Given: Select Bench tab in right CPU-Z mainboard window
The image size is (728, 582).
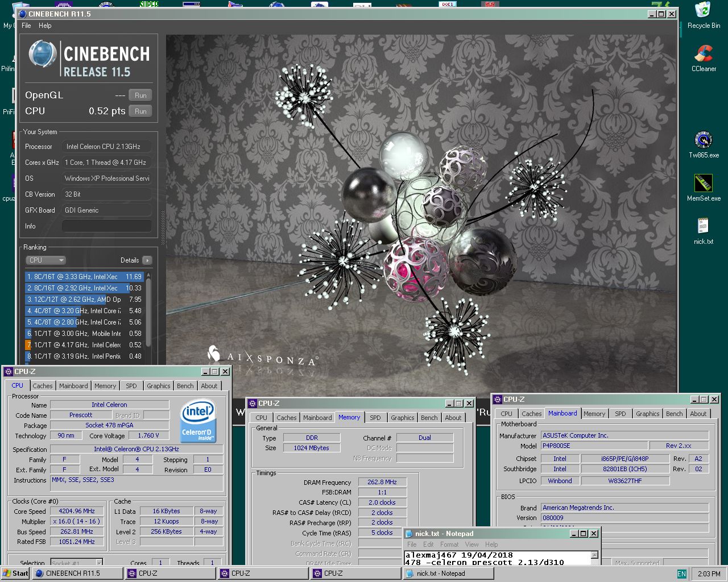Looking at the screenshot, I should [x=675, y=414].
